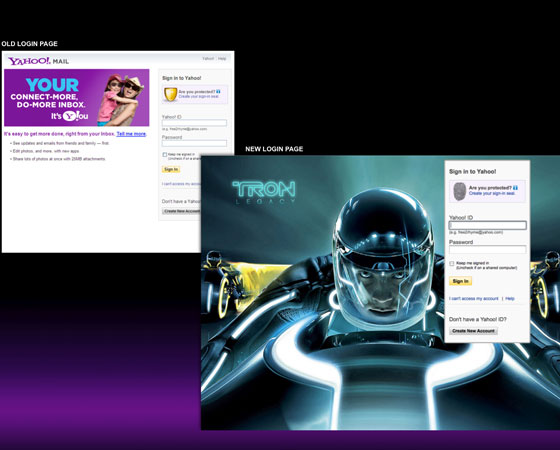Click the 'Your connect-more inbox' purple banner

pos(76,98)
